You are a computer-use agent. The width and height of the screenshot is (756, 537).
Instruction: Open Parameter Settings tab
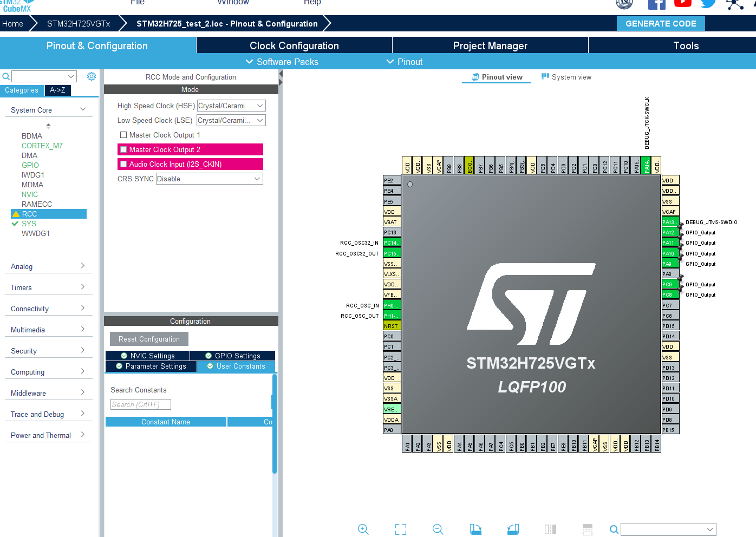tap(151, 366)
